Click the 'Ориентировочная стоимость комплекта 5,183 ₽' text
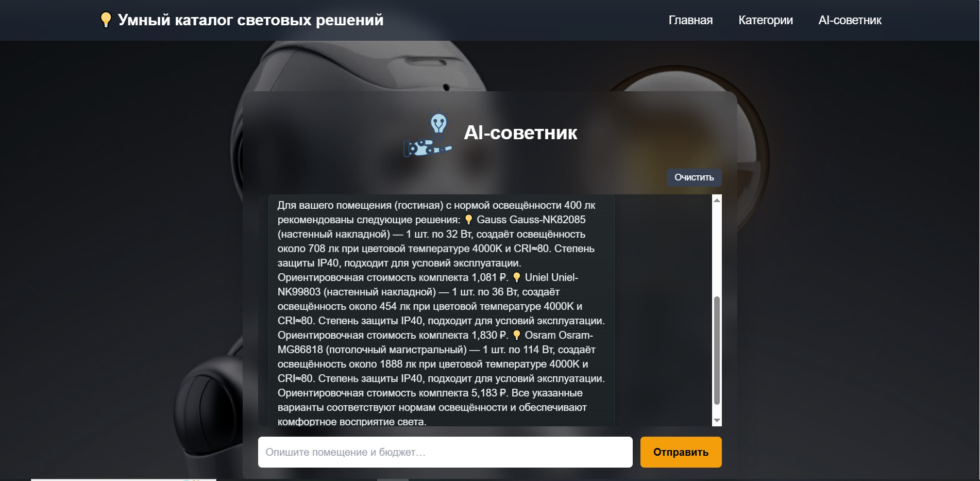The image size is (980, 481). coord(392,393)
